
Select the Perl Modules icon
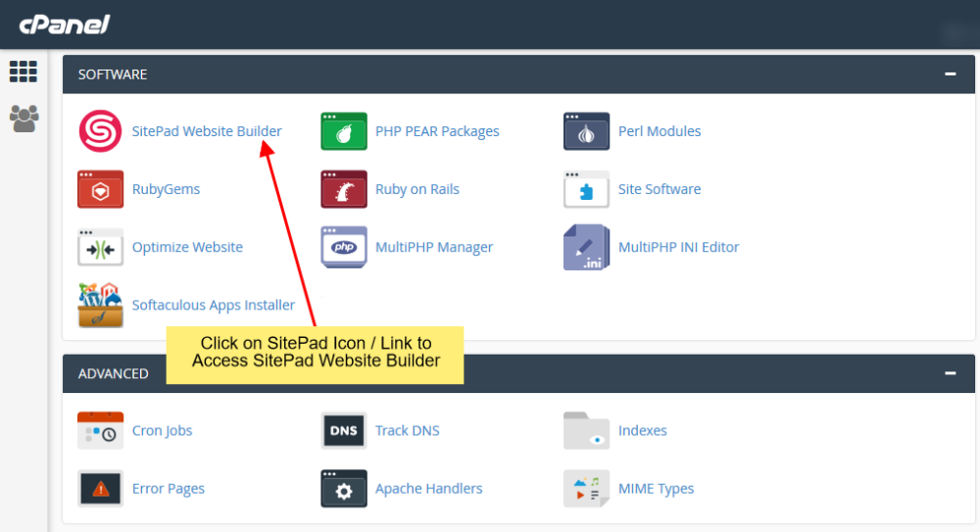click(x=586, y=131)
